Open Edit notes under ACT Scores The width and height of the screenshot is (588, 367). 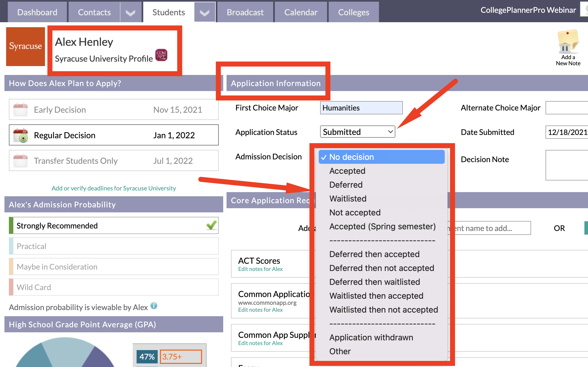point(260,269)
